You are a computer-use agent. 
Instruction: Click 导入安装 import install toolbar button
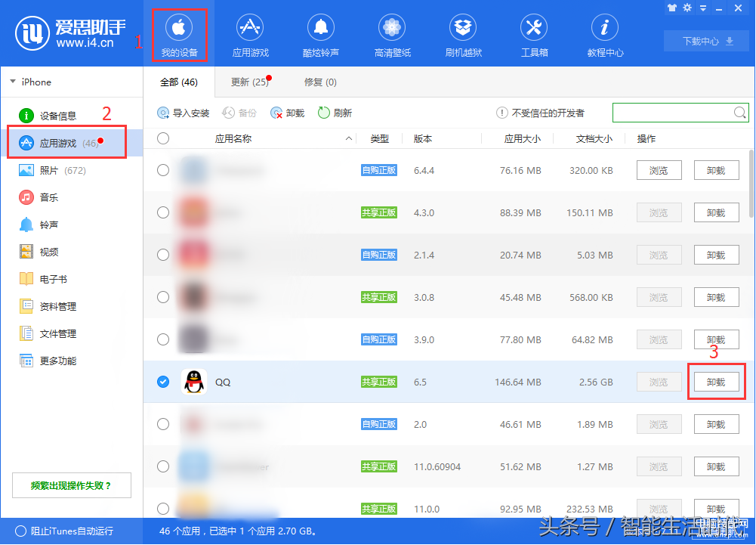point(184,113)
